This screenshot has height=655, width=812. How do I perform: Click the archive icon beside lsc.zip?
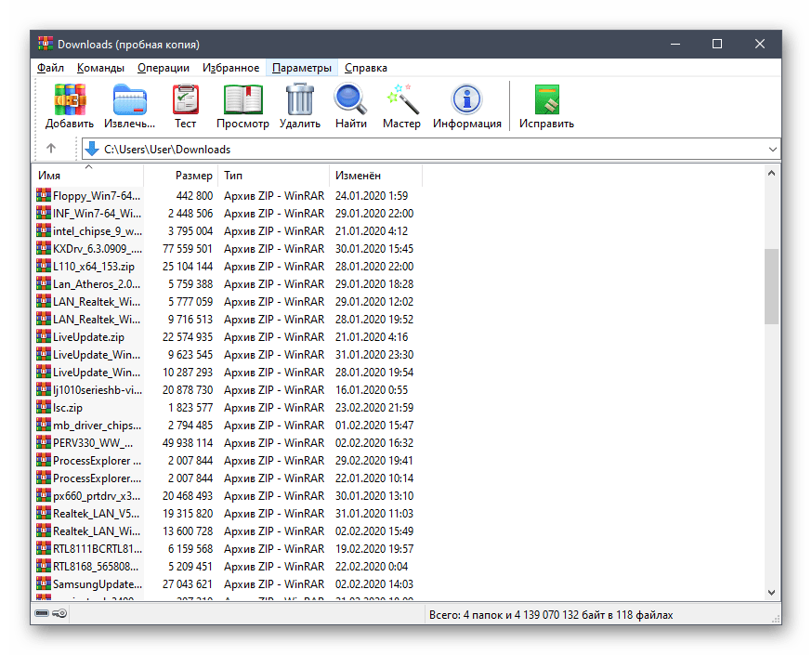pos(44,407)
